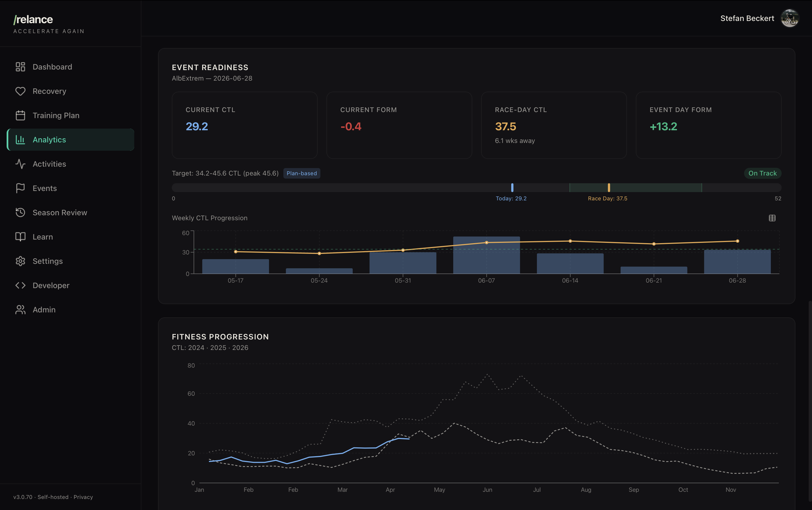Viewport: 812px width, 510px height.
Task: Click the Current CTL 29.2 card
Action: [244, 125]
